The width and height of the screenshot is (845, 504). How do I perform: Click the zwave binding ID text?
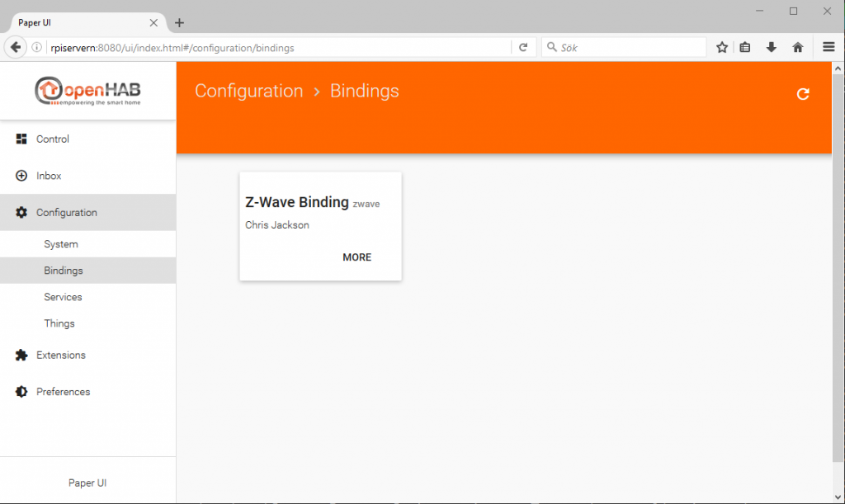click(366, 204)
